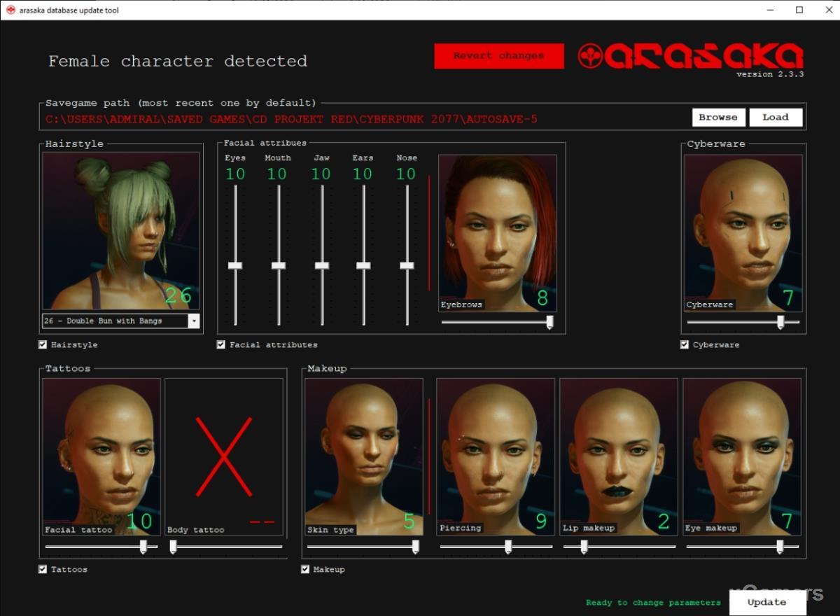Click the Lip makeup preview thumbnail
The width and height of the screenshot is (840, 616).
[619, 457]
